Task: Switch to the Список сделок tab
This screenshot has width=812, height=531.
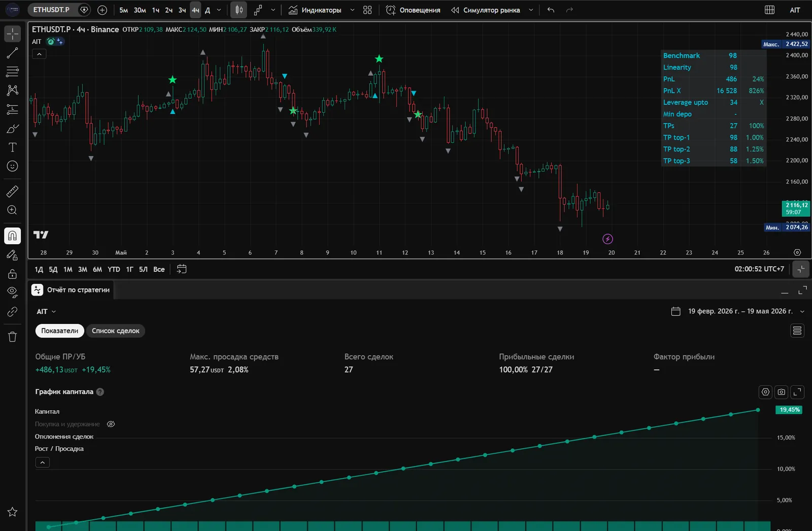Action: [115, 331]
